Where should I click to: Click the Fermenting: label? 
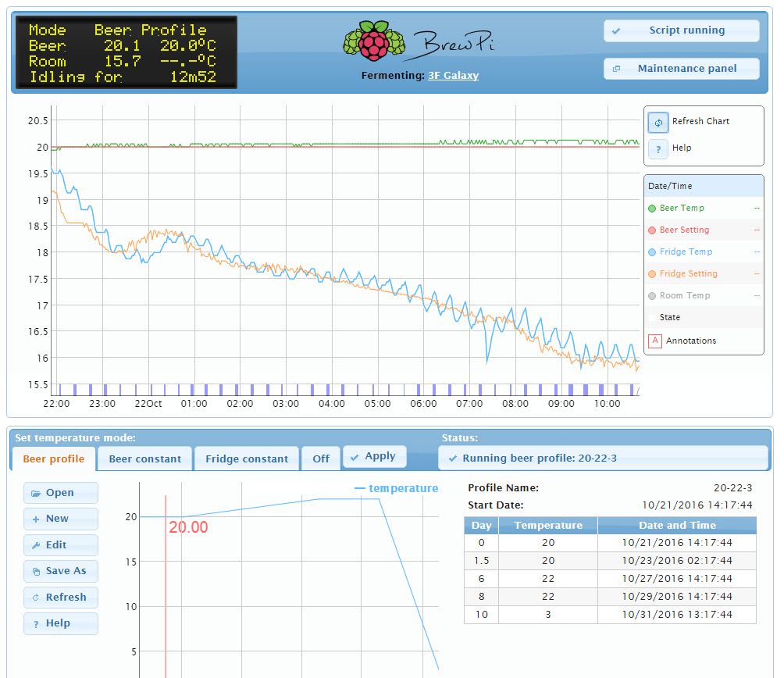click(x=393, y=76)
